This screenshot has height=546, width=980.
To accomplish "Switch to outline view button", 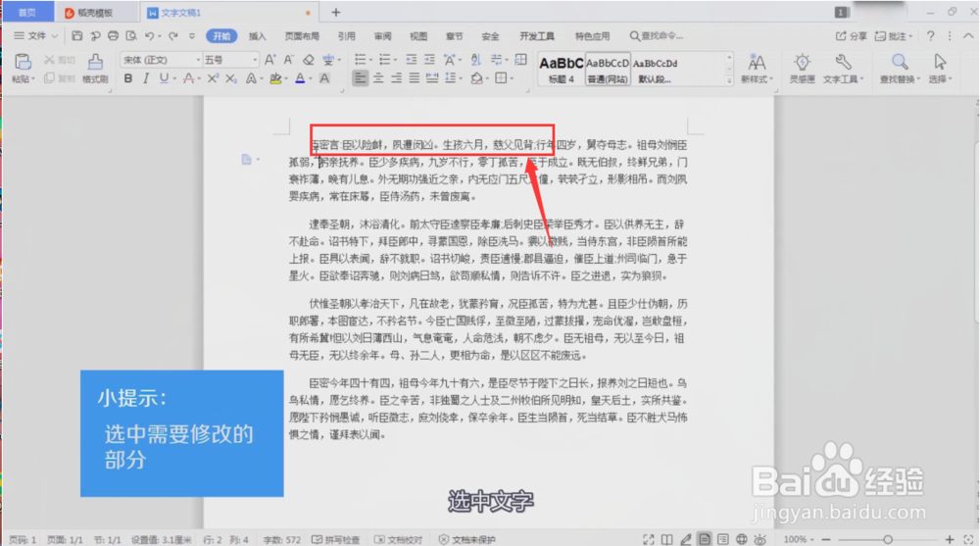I will pos(723,539).
